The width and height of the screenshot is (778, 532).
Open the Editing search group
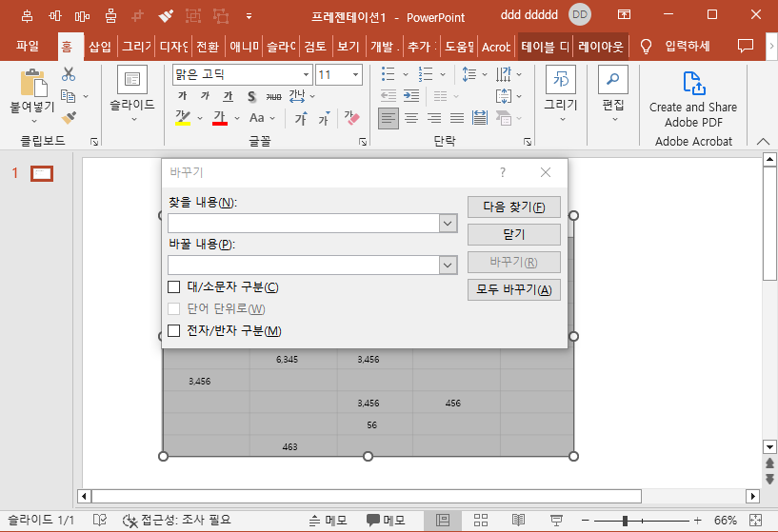pyautogui.click(x=613, y=93)
